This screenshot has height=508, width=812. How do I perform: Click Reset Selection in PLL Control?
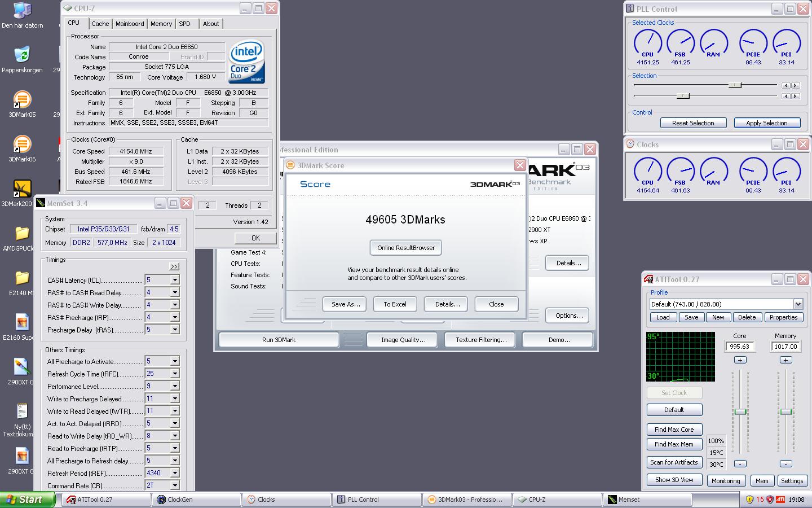(x=693, y=123)
